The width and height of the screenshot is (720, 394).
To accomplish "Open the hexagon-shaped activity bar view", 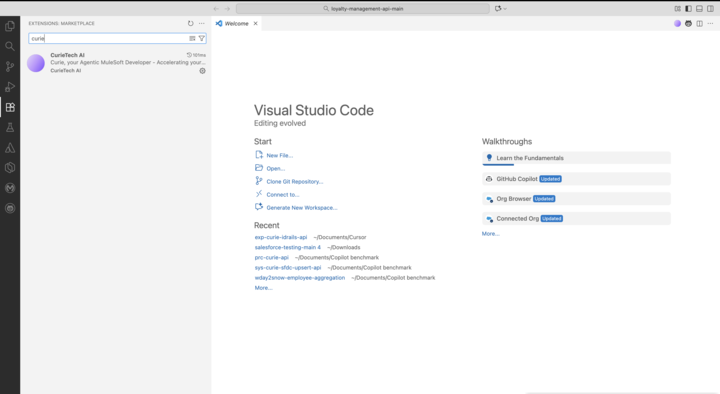I will coord(10,168).
